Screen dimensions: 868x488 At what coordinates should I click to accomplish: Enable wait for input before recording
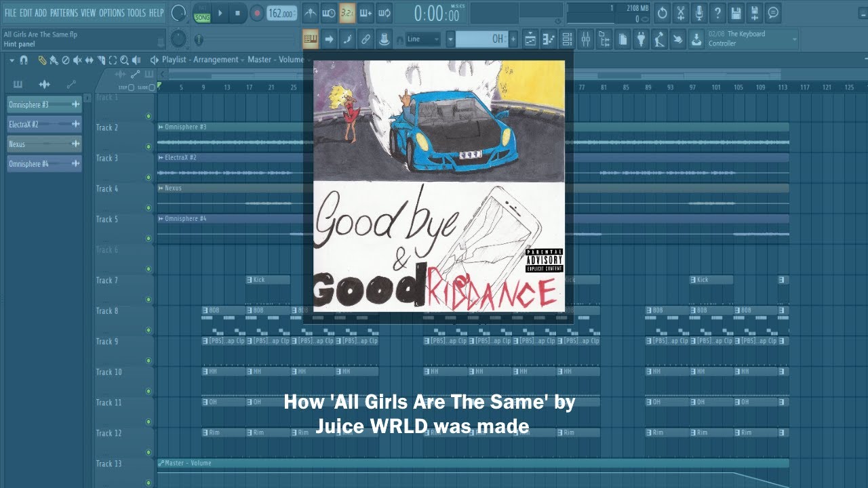click(x=329, y=13)
